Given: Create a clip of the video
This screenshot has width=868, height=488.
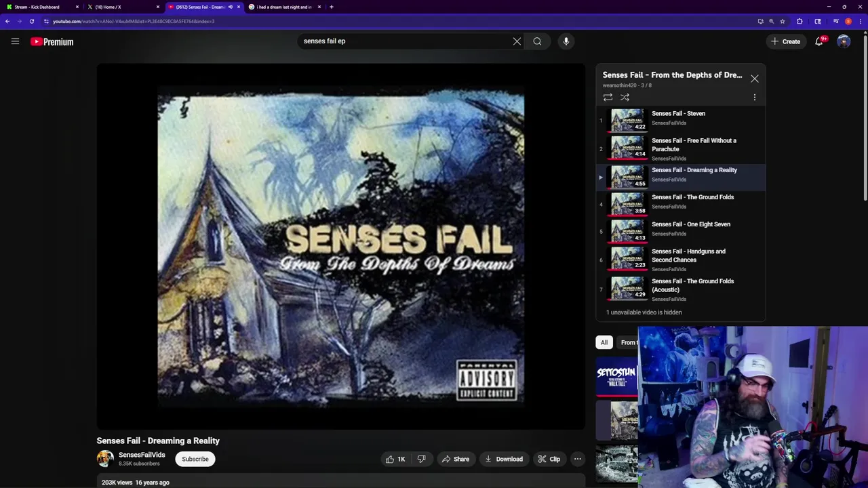Looking at the screenshot, I should click(549, 459).
